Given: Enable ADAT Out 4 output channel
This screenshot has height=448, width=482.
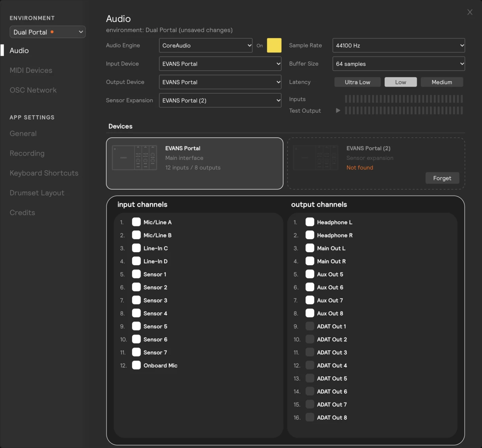Looking at the screenshot, I should [310, 366].
